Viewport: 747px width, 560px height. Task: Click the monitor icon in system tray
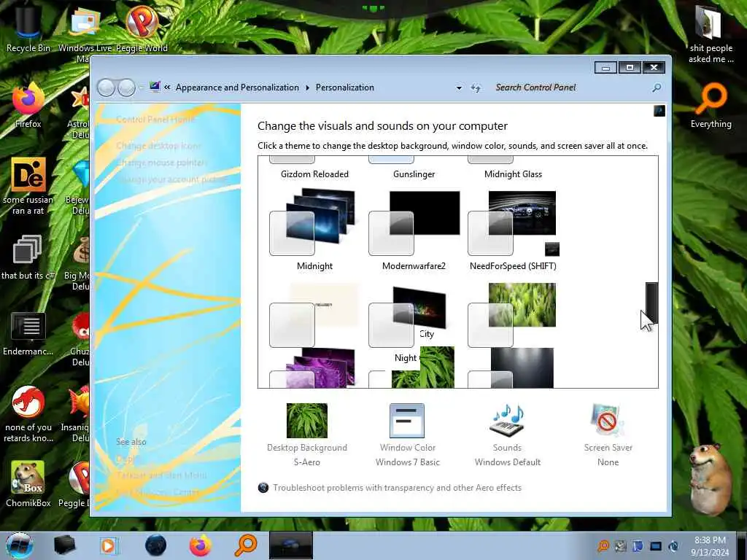(x=656, y=545)
